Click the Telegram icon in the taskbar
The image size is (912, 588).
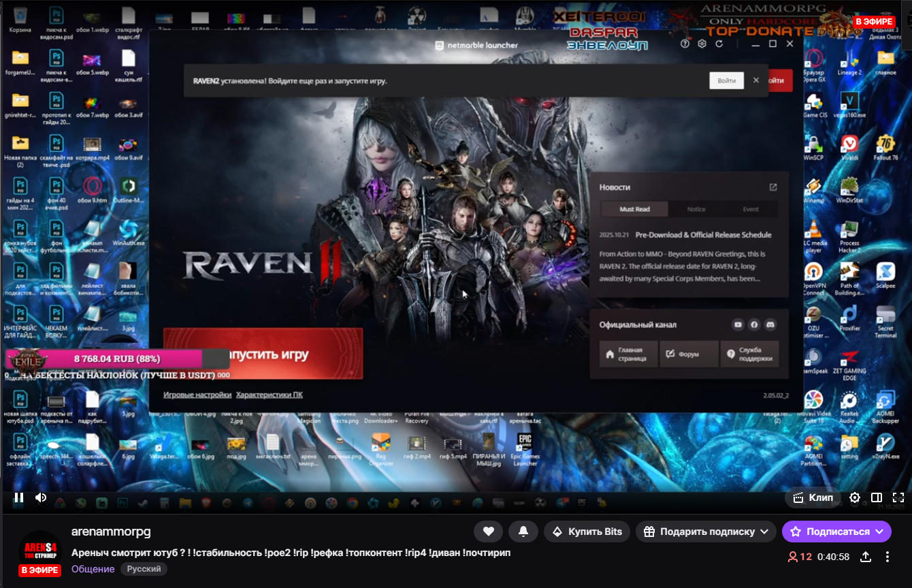[248, 503]
